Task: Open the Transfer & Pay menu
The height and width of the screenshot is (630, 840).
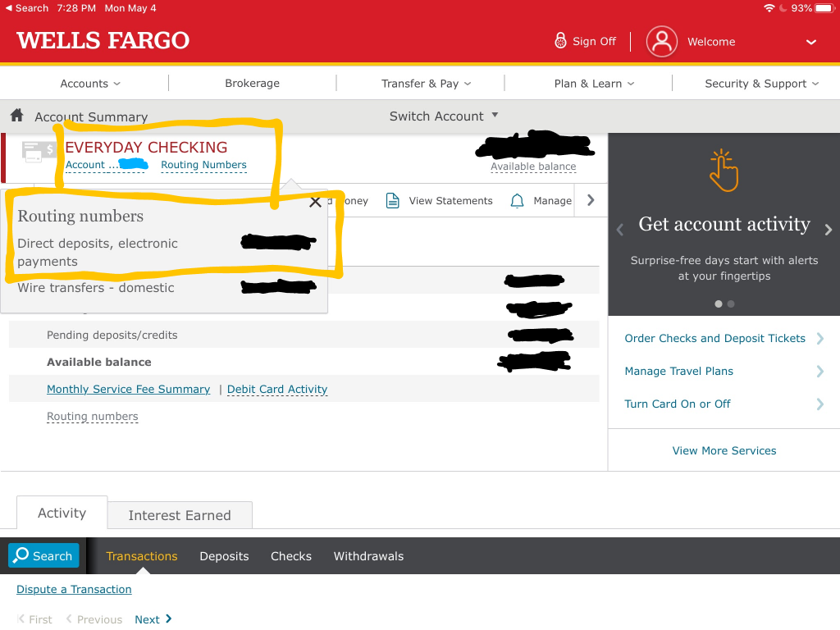Action: click(426, 84)
